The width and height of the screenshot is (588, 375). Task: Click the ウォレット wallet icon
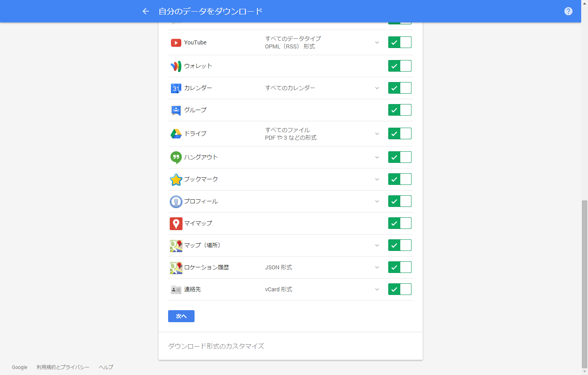point(176,66)
